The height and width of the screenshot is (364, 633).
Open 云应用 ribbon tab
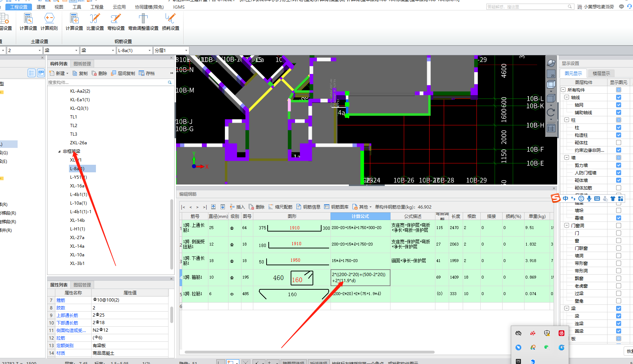point(119,7)
